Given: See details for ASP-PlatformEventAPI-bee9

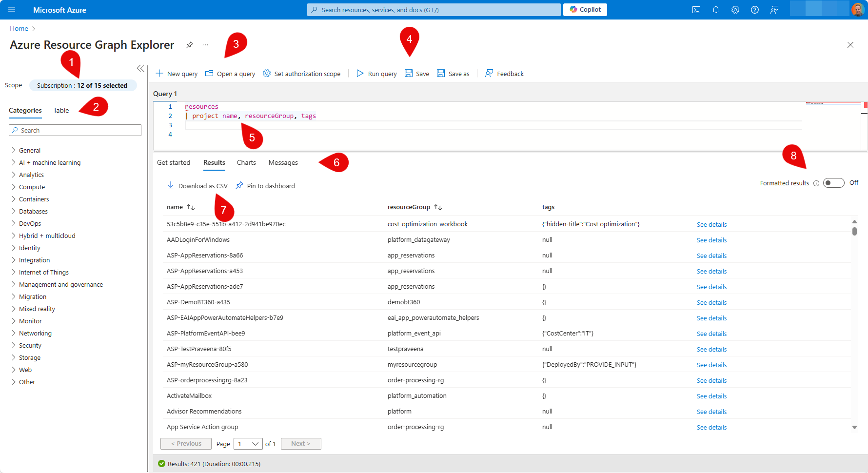Looking at the screenshot, I should pyautogui.click(x=711, y=334).
